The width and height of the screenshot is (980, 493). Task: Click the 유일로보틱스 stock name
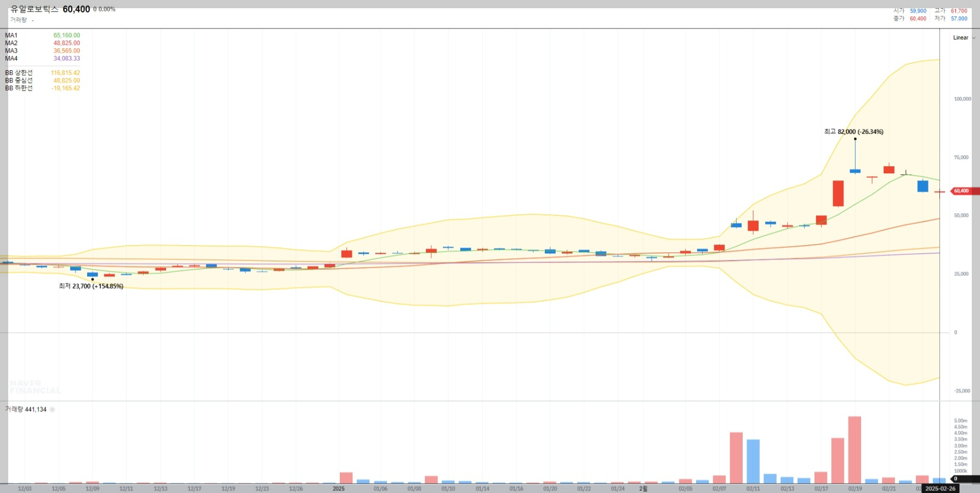(35, 9)
